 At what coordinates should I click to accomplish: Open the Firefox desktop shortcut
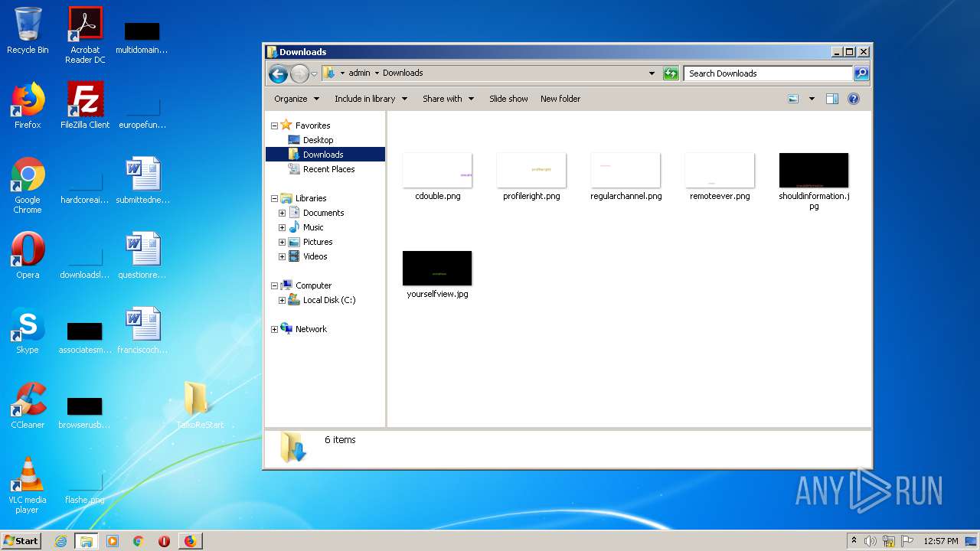[x=28, y=106]
